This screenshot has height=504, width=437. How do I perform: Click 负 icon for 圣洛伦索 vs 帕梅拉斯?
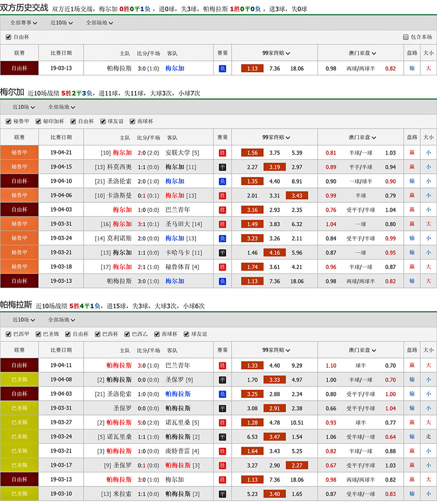[222, 394]
